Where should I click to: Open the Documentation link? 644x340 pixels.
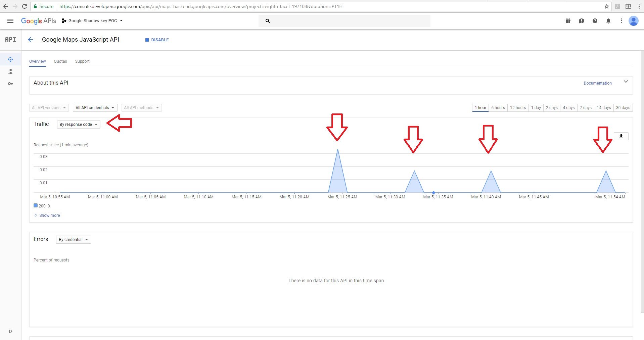(x=598, y=83)
